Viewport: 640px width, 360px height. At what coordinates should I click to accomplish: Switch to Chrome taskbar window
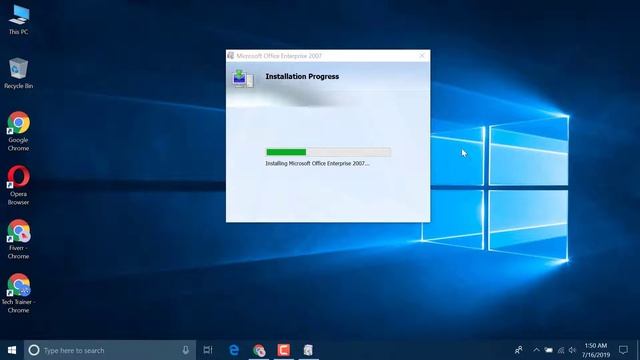click(x=259, y=350)
